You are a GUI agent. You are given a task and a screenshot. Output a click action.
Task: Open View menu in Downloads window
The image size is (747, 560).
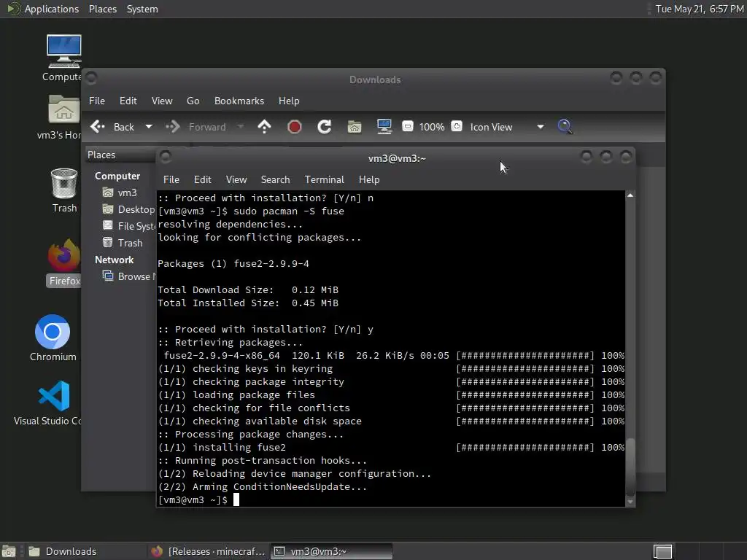[162, 101]
